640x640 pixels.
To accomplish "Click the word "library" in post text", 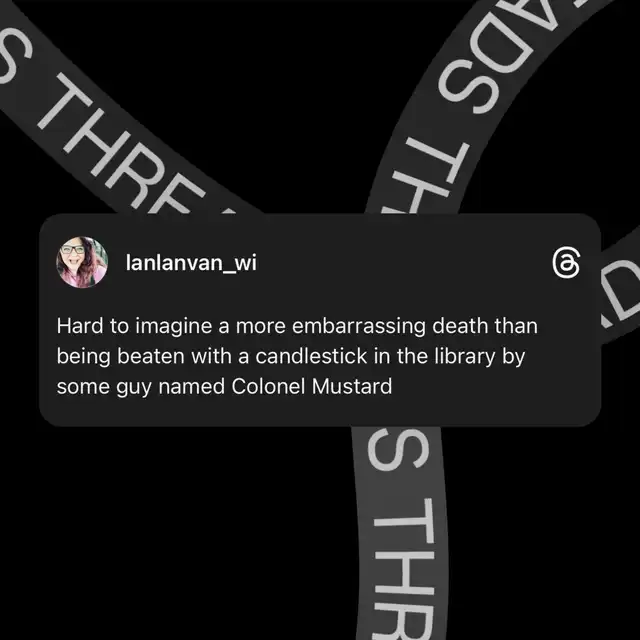I will (464, 357).
